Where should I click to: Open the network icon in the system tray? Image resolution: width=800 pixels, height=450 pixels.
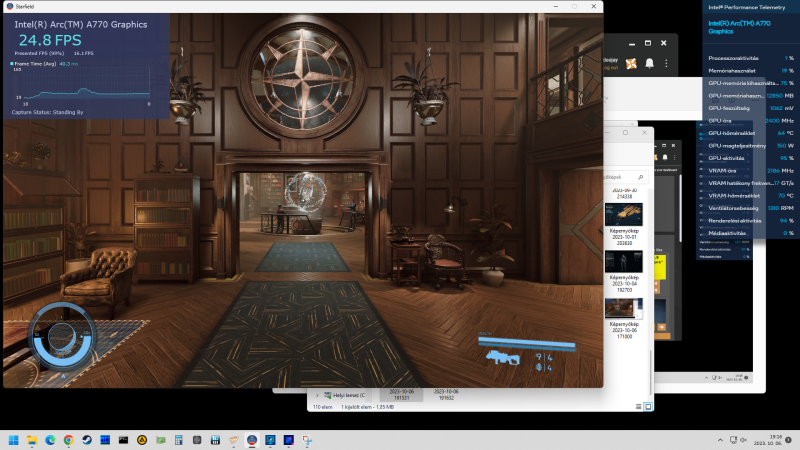tap(733, 440)
